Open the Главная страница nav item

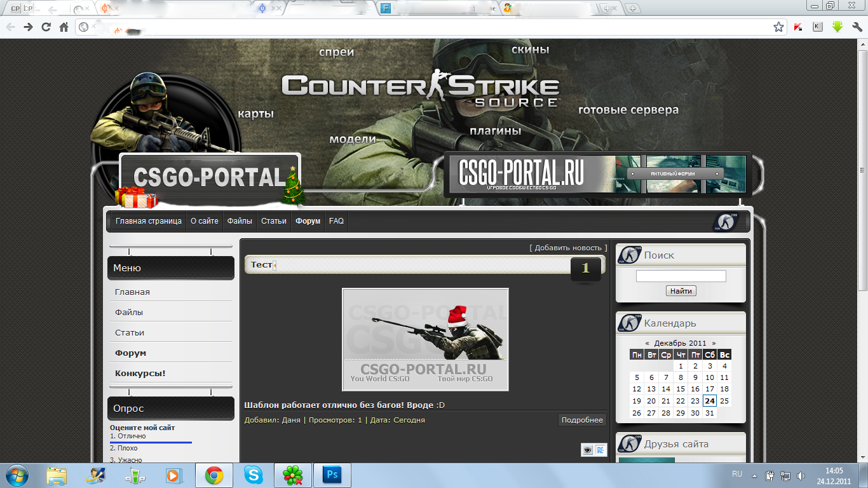point(149,221)
